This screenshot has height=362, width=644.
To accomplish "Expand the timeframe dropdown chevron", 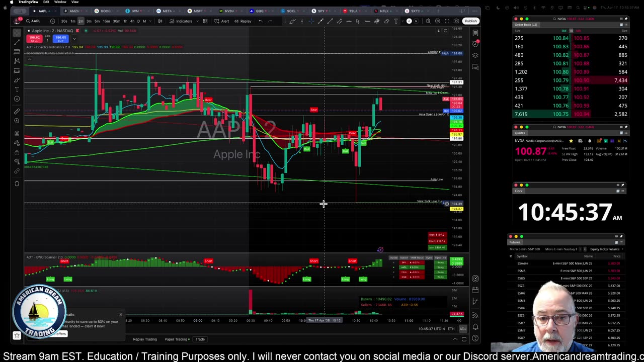I will click(x=150, y=21).
